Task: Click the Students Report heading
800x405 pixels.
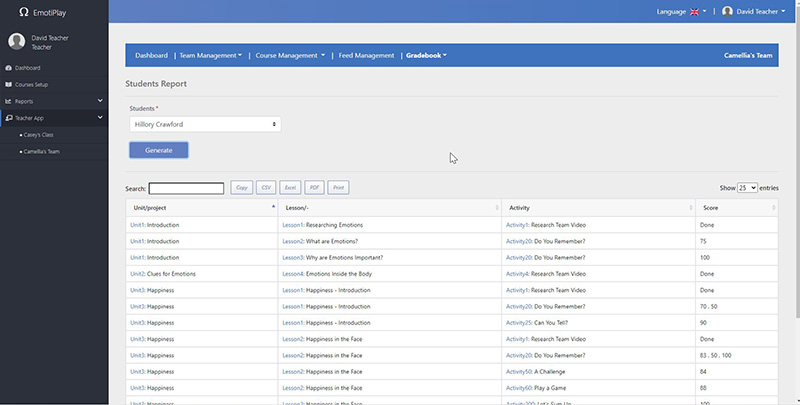Action: (156, 84)
